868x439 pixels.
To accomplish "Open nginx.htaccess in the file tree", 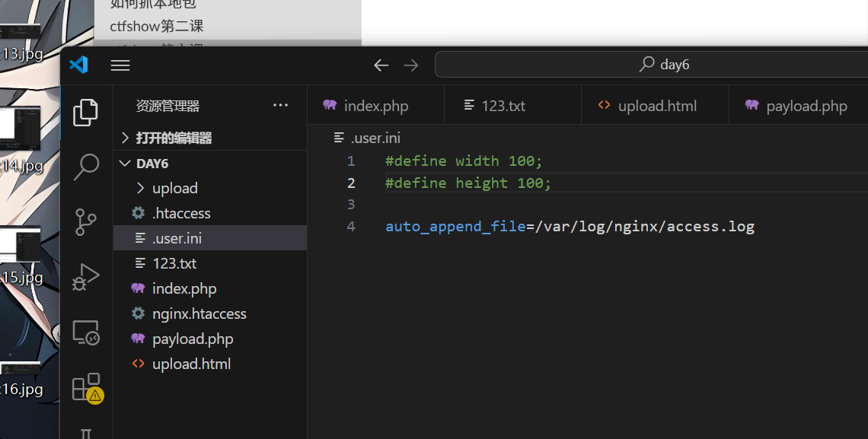I will point(199,313).
